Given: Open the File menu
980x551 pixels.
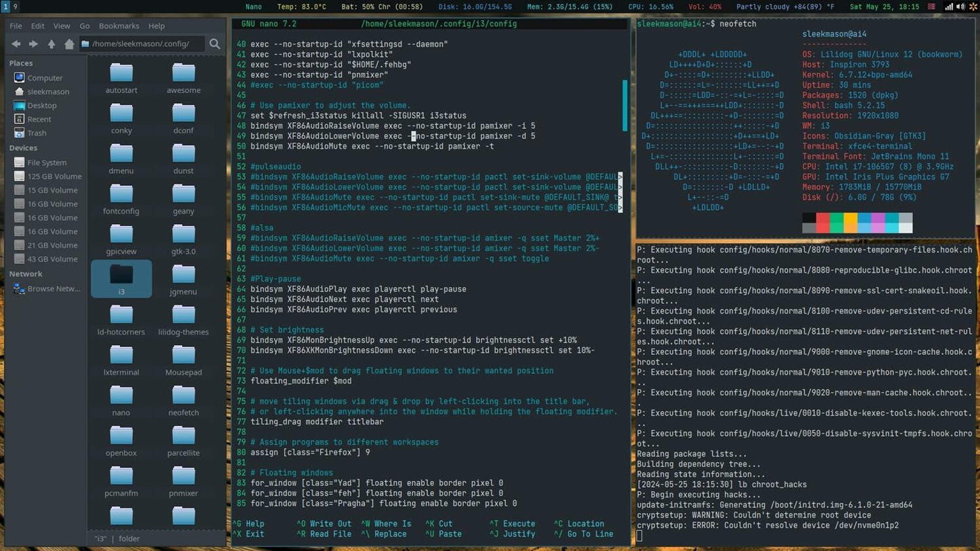Looking at the screenshot, I should pos(16,26).
